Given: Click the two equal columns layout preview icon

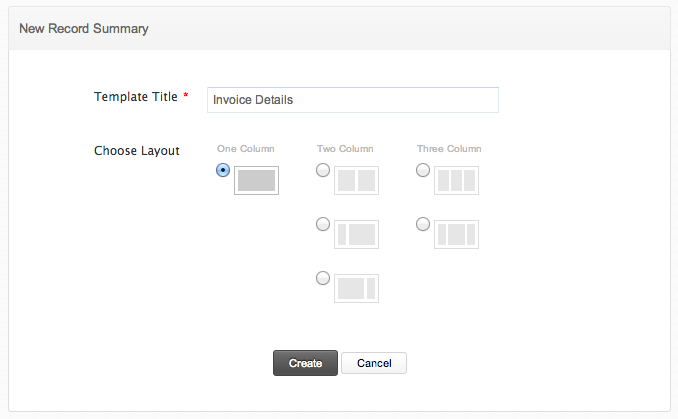Looking at the screenshot, I should pyautogui.click(x=356, y=181).
